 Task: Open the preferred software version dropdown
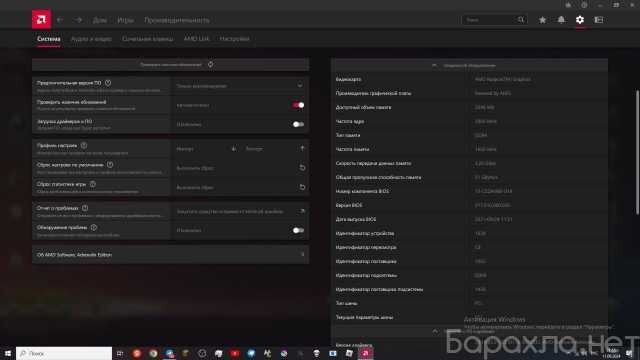click(x=240, y=86)
